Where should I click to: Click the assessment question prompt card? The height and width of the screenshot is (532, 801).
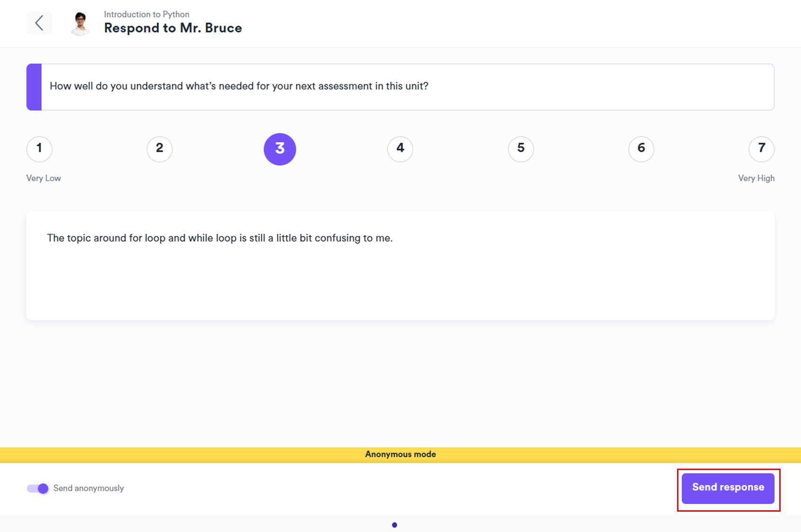[407, 87]
